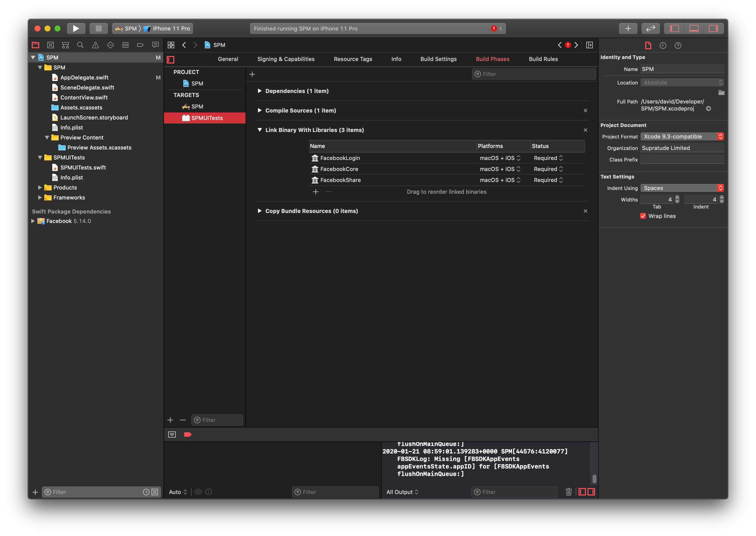Run the SPM scheme with Play button

(x=76, y=28)
